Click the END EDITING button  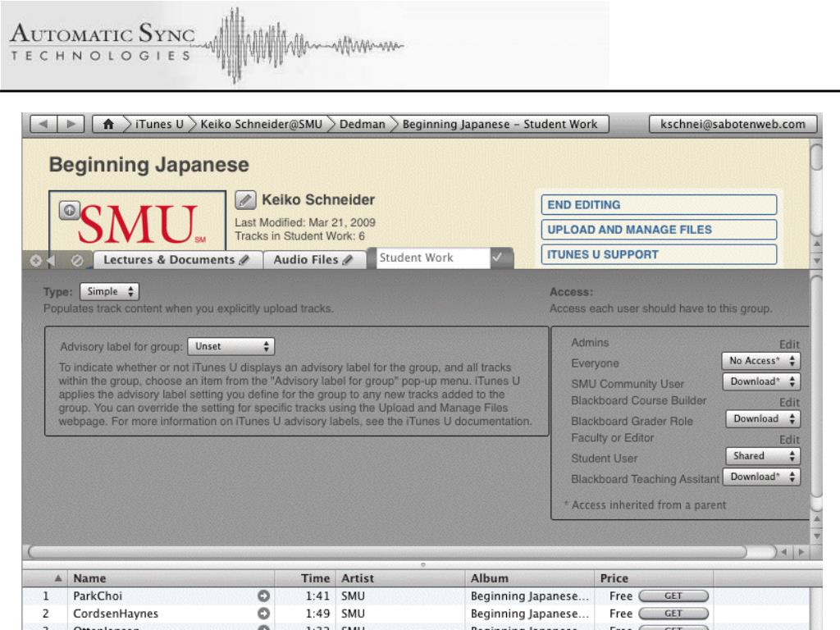coord(659,204)
